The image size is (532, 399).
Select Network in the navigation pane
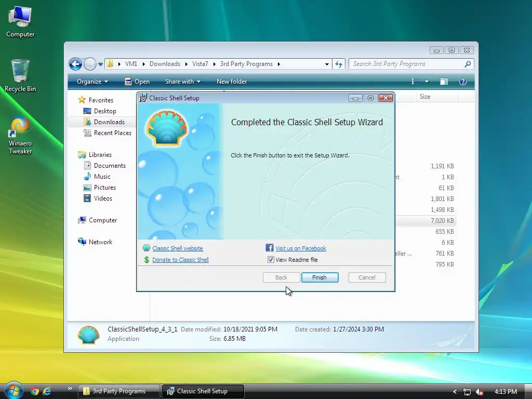(100, 242)
